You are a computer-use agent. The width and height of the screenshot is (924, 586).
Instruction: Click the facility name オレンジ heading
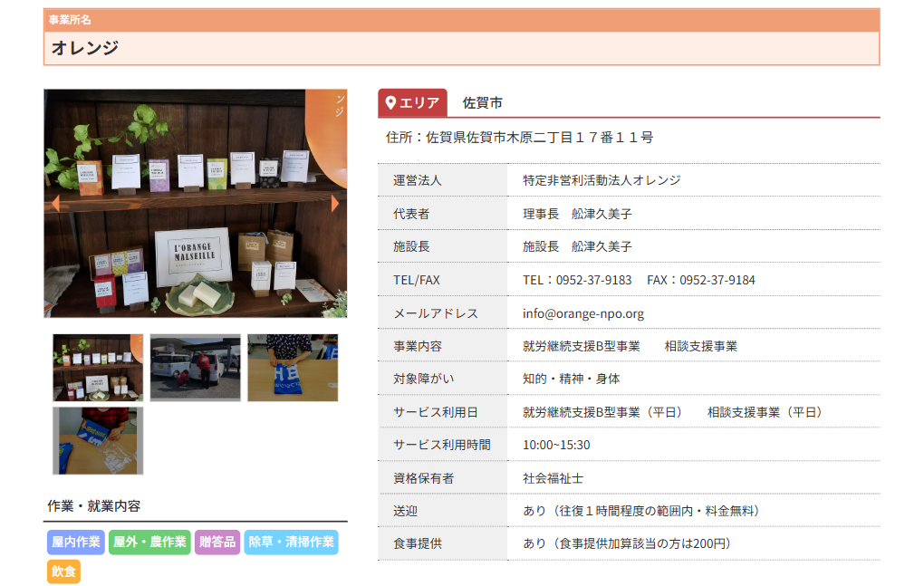[x=85, y=48]
